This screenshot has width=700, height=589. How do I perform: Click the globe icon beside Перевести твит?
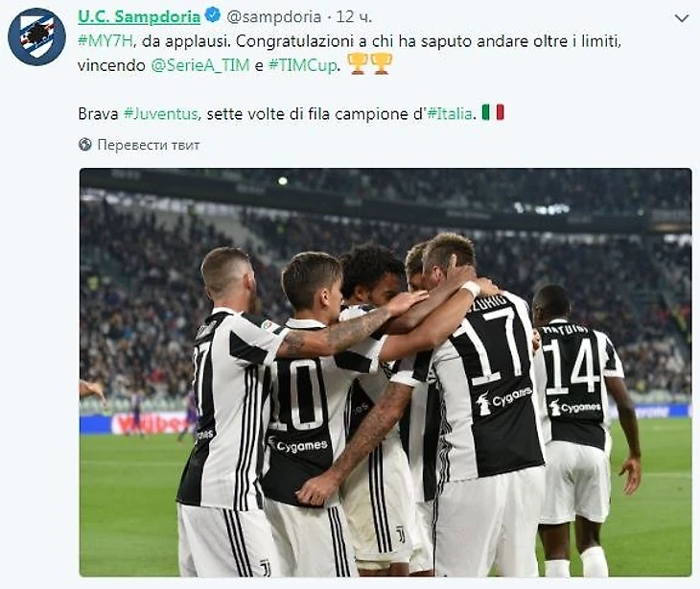[84, 145]
